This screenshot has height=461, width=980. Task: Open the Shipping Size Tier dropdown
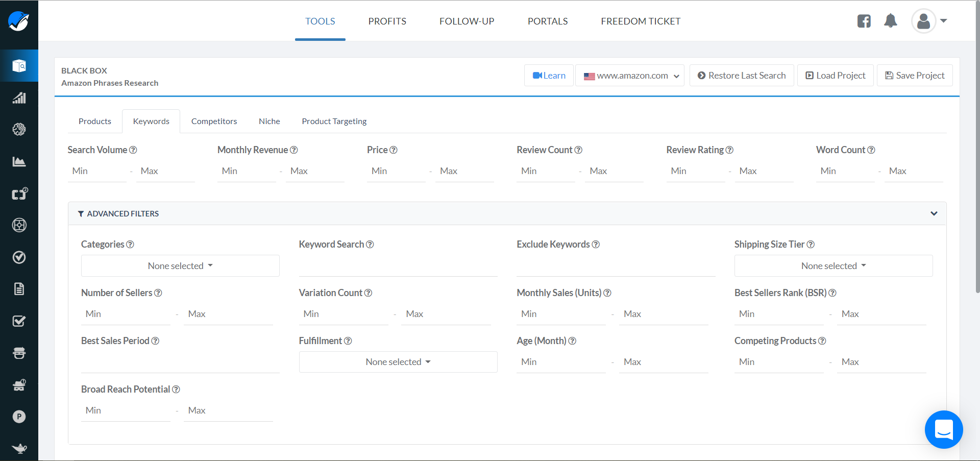pos(833,266)
